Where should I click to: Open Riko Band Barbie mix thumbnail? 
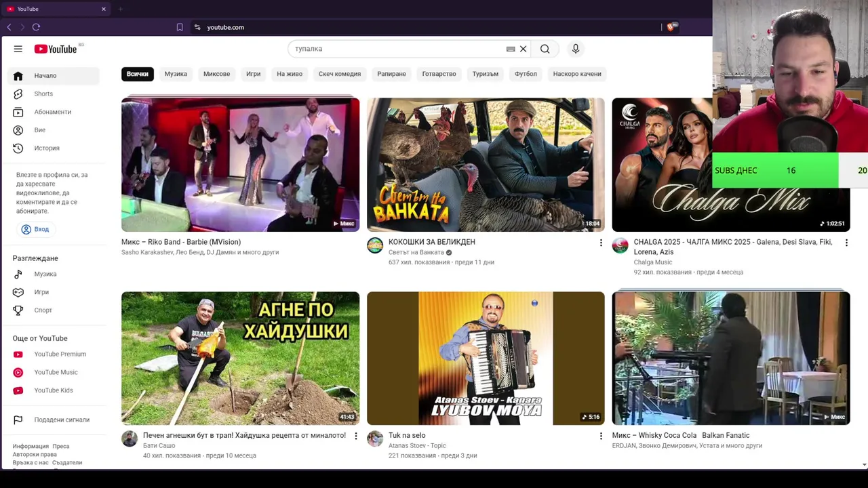pos(240,165)
